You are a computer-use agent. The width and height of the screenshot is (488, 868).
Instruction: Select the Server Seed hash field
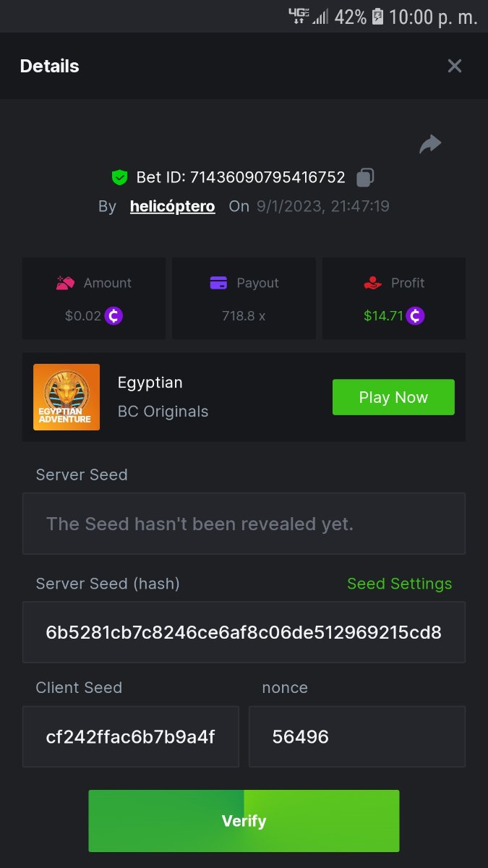244,633
